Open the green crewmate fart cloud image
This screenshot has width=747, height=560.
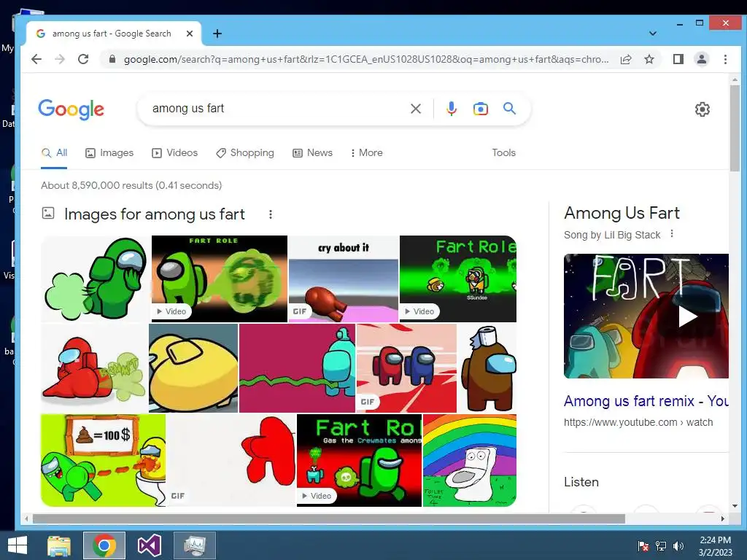tap(96, 279)
